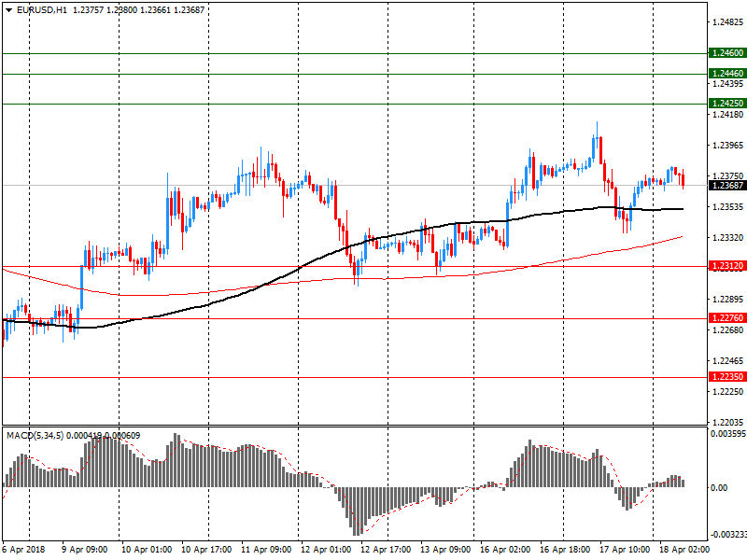Select the 1.23535 price axis value
Image resolution: width=747 pixels, height=560 pixels.
(728, 206)
